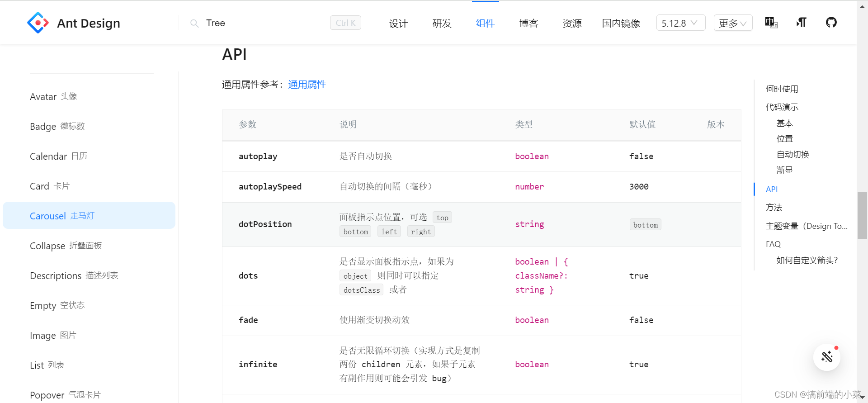This screenshot has height=403, width=868.
Task: Click the right code tag
Action: 420,232
